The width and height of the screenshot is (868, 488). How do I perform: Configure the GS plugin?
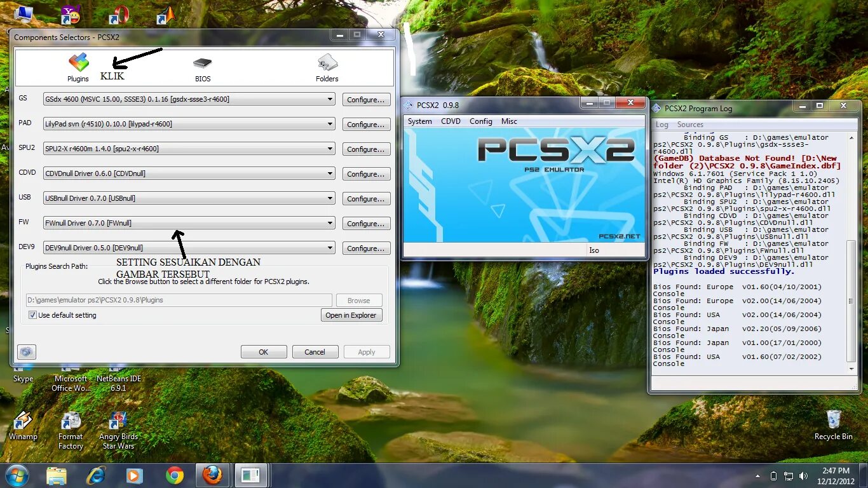pos(367,100)
